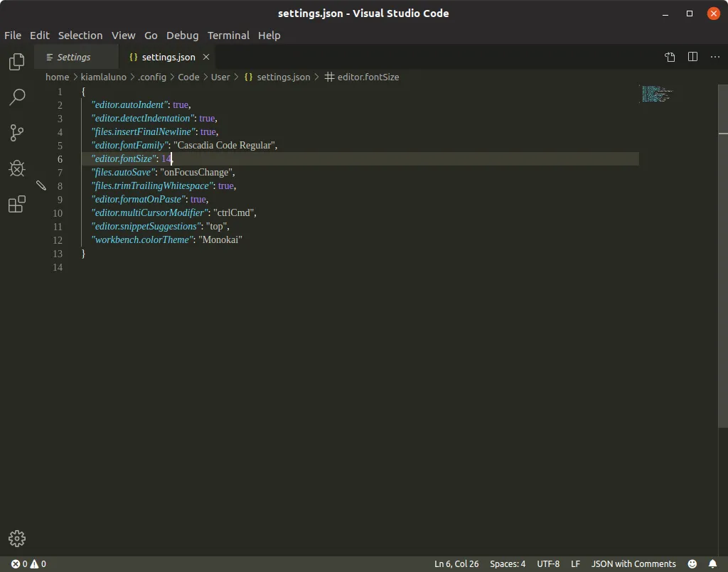Click the "files.insertFinalNewline" key
728x572 pixels.
[x=143, y=131]
